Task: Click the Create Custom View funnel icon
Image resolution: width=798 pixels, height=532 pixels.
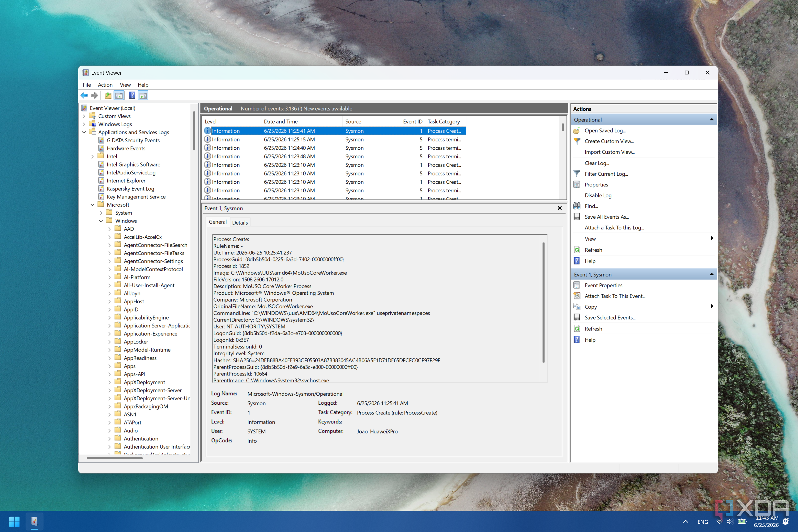Action: coord(577,141)
